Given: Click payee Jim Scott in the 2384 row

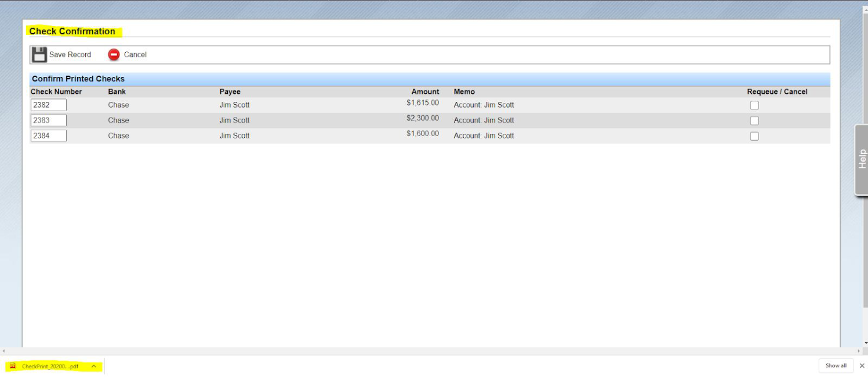Looking at the screenshot, I should click(234, 136).
